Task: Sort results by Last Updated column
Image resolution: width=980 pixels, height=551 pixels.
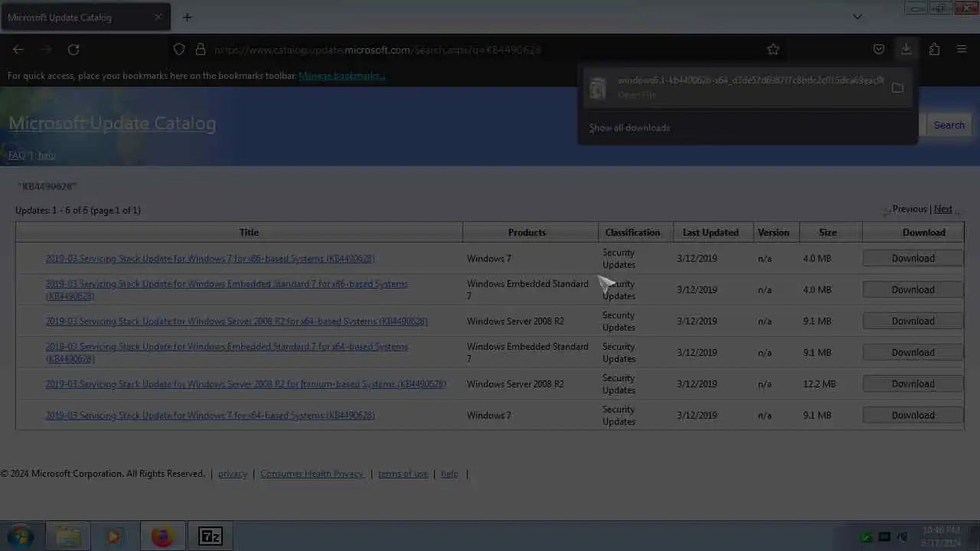Action: coord(710,233)
